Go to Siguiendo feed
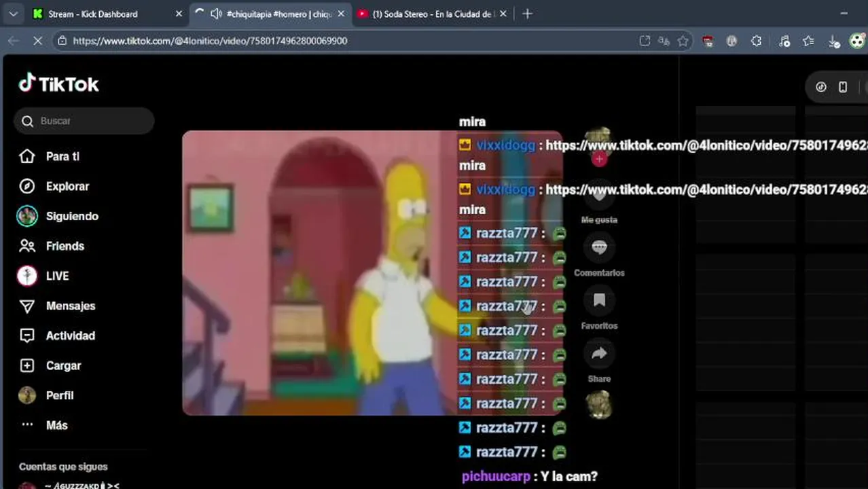The width and height of the screenshot is (868, 489). pos(58,216)
